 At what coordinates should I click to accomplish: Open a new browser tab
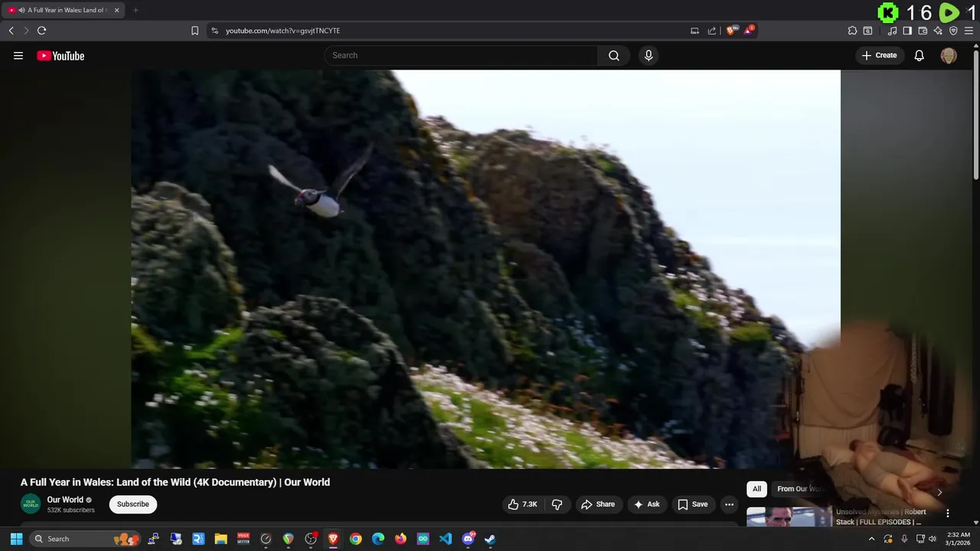tap(136, 10)
